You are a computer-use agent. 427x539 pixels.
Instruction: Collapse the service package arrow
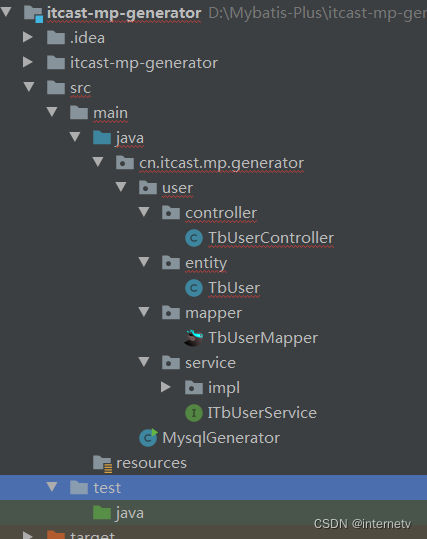click(144, 362)
